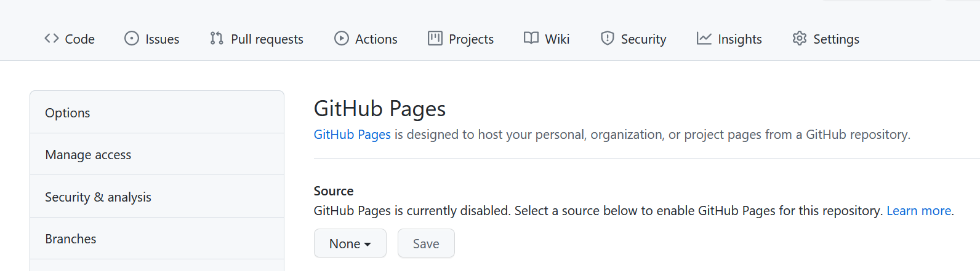Screen dimensions: 980x271
Task: Click the Save button
Action: click(426, 243)
